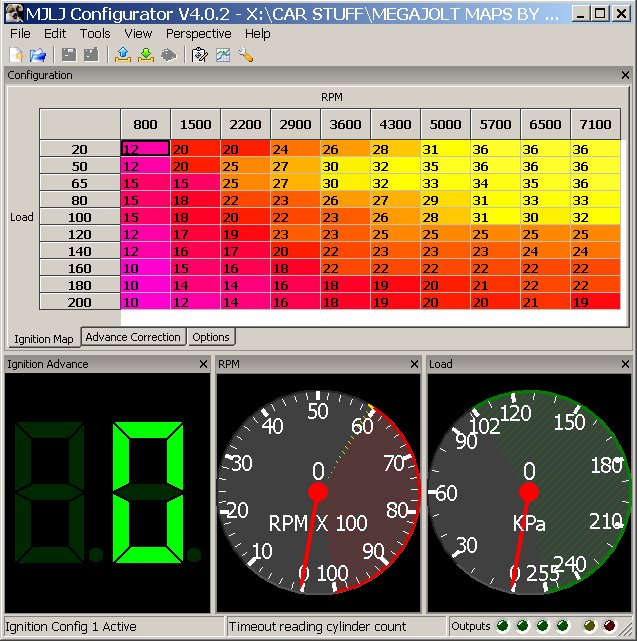This screenshot has width=637, height=641.
Task: Click cell 24 at load 140, 7100 RPM
Action: tap(595, 251)
